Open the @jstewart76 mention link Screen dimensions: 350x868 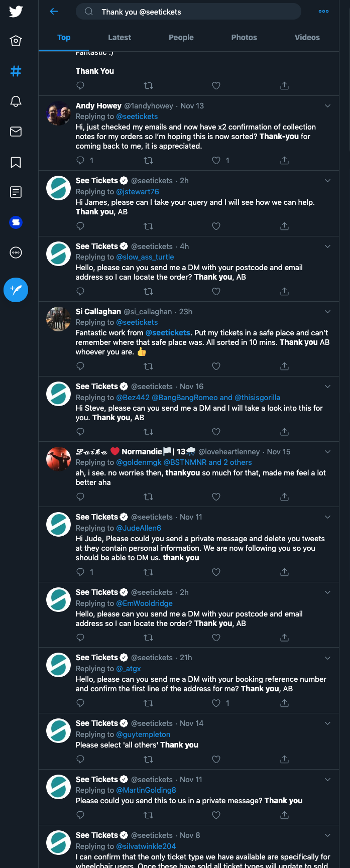138,192
